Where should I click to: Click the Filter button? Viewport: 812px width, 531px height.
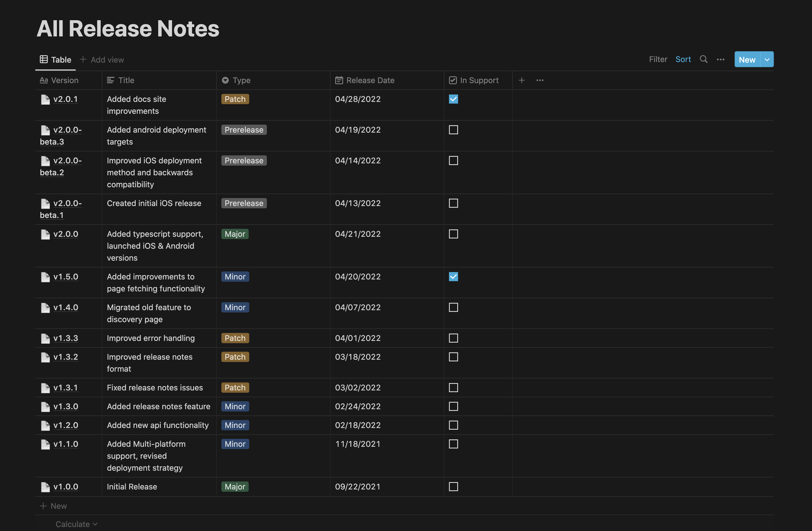point(658,59)
